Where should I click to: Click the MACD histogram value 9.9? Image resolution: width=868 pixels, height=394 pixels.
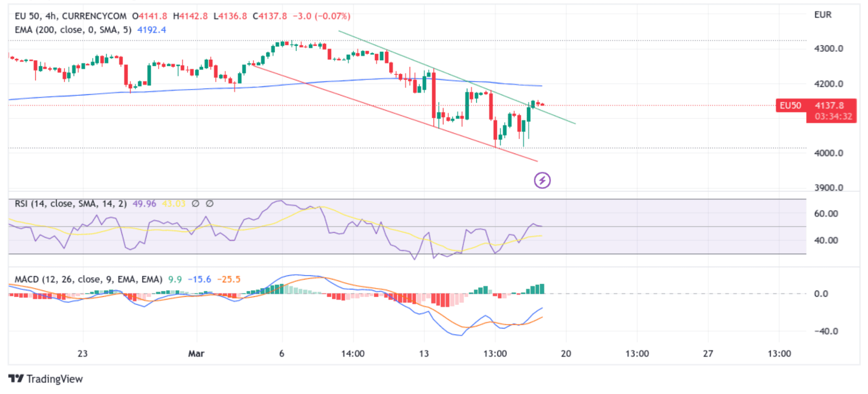175,279
